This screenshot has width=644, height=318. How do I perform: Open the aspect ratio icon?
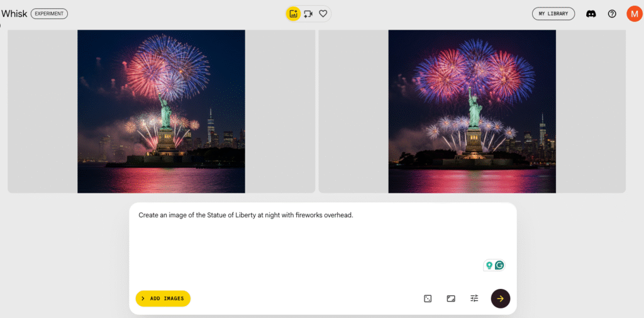pyautogui.click(x=451, y=298)
